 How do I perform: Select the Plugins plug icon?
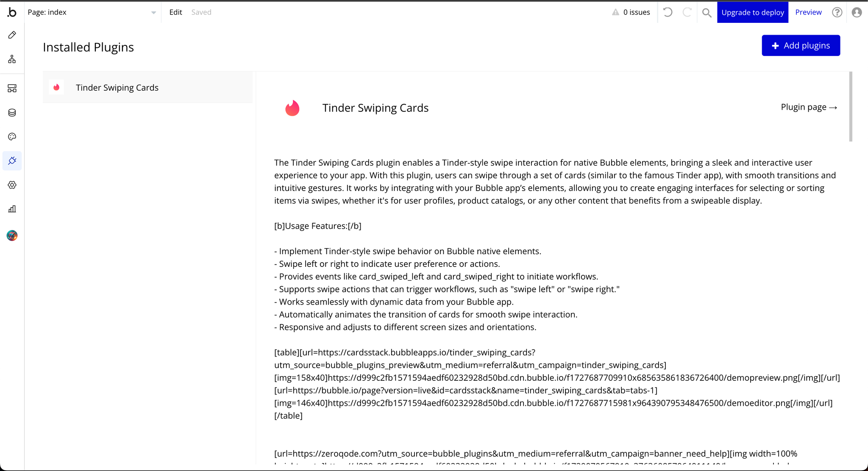12,161
